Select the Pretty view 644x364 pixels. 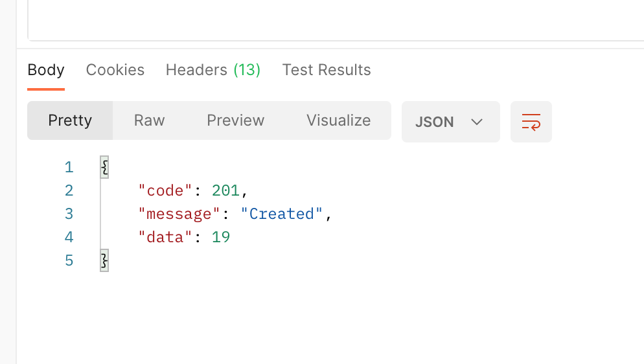70,120
